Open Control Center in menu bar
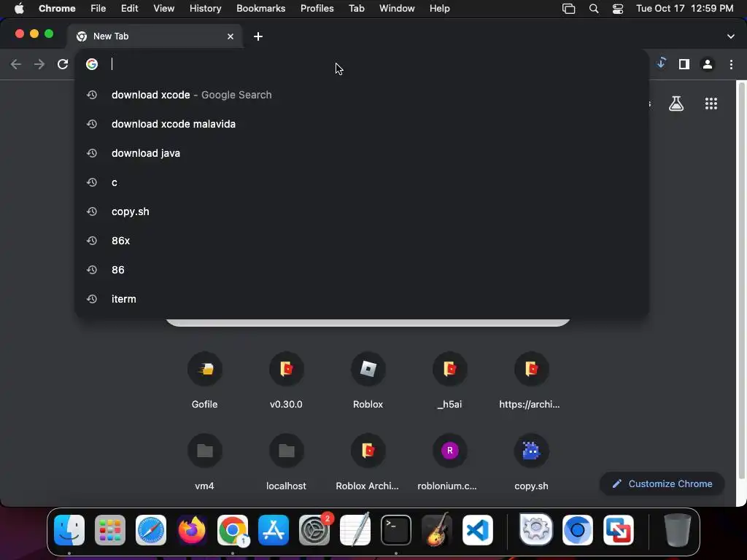 click(x=618, y=9)
